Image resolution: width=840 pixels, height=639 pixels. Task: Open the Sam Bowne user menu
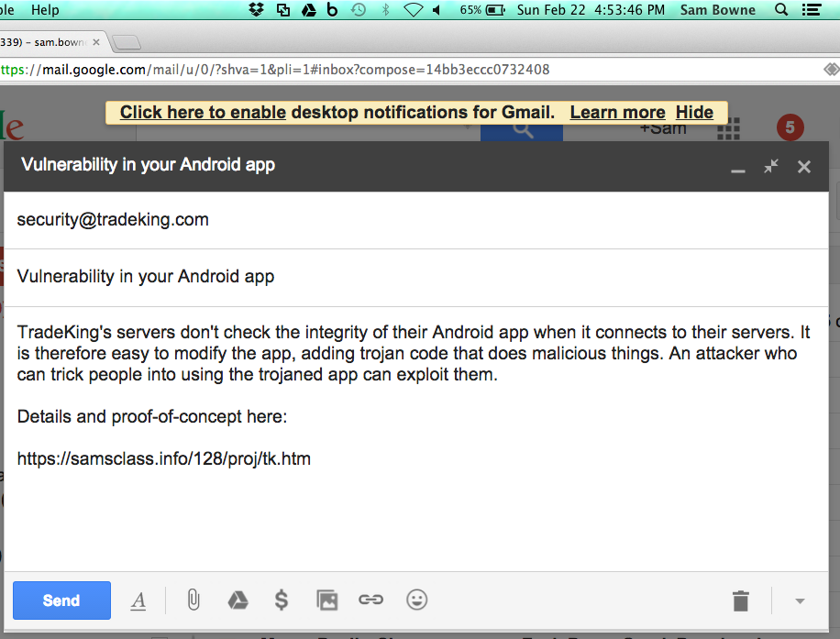click(x=718, y=10)
